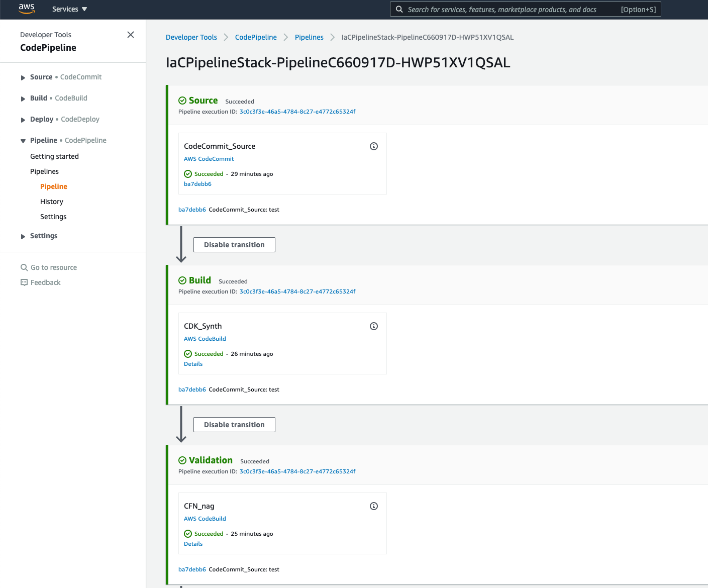Click the Validation stage execution ID link
Viewport: 708px width, 588px height.
[x=297, y=471]
